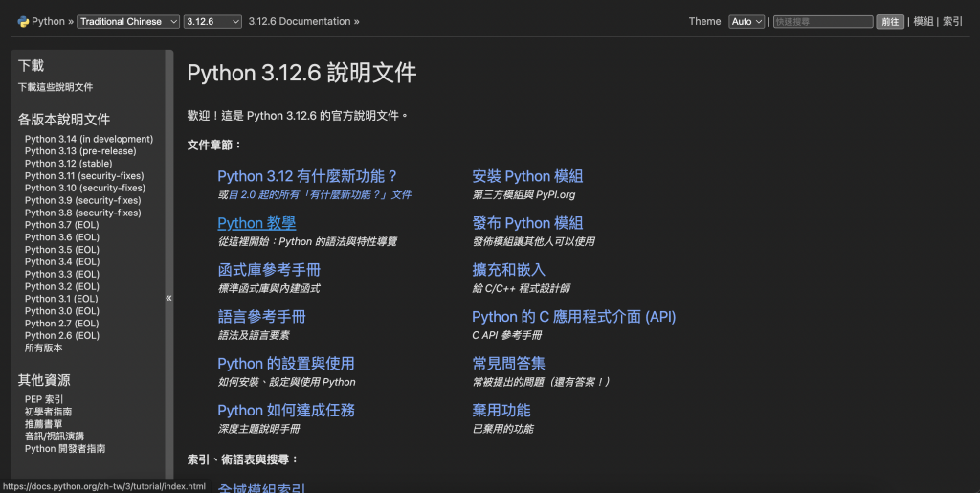
Task: Open the 模組 link in top bar
Action: (924, 21)
